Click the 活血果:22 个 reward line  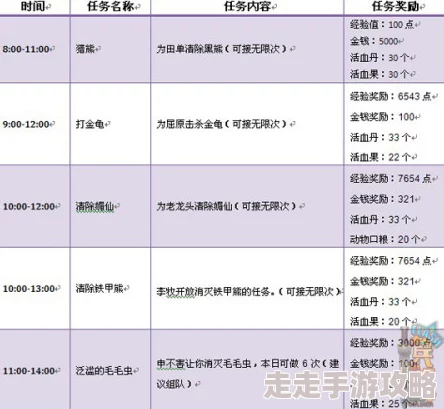(x=380, y=157)
